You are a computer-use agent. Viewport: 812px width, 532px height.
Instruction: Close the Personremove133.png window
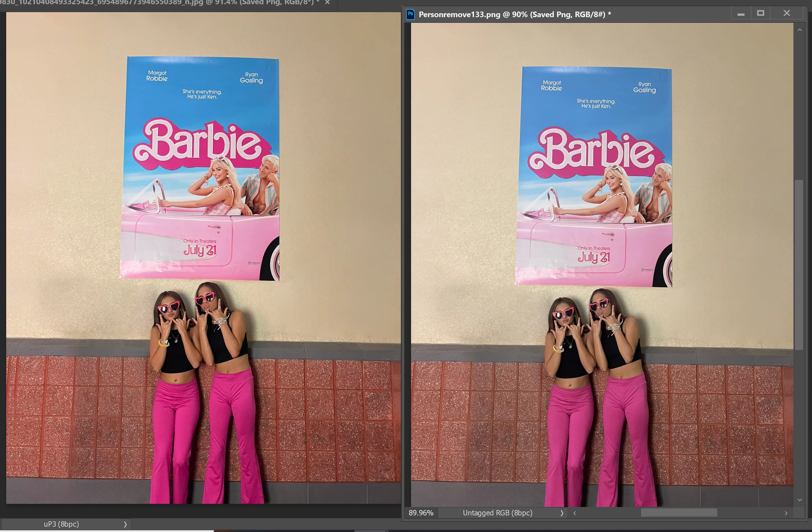click(787, 13)
